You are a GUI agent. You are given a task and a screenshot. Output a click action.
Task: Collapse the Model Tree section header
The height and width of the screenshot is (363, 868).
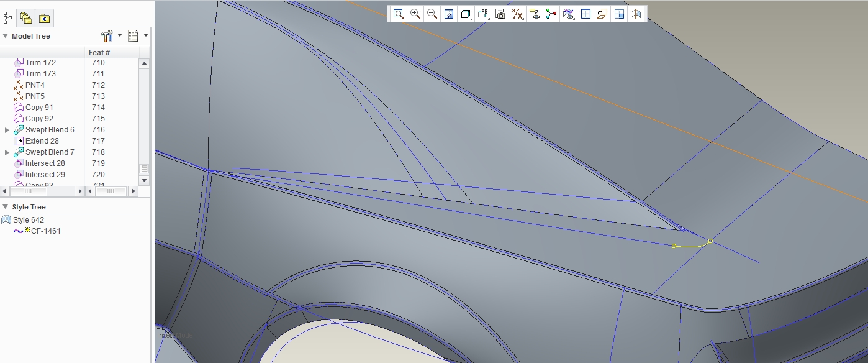click(x=6, y=36)
